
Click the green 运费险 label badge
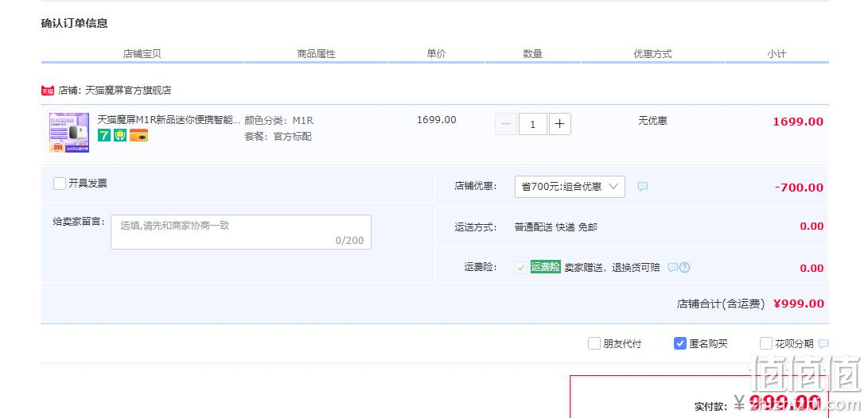click(x=545, y=267)
